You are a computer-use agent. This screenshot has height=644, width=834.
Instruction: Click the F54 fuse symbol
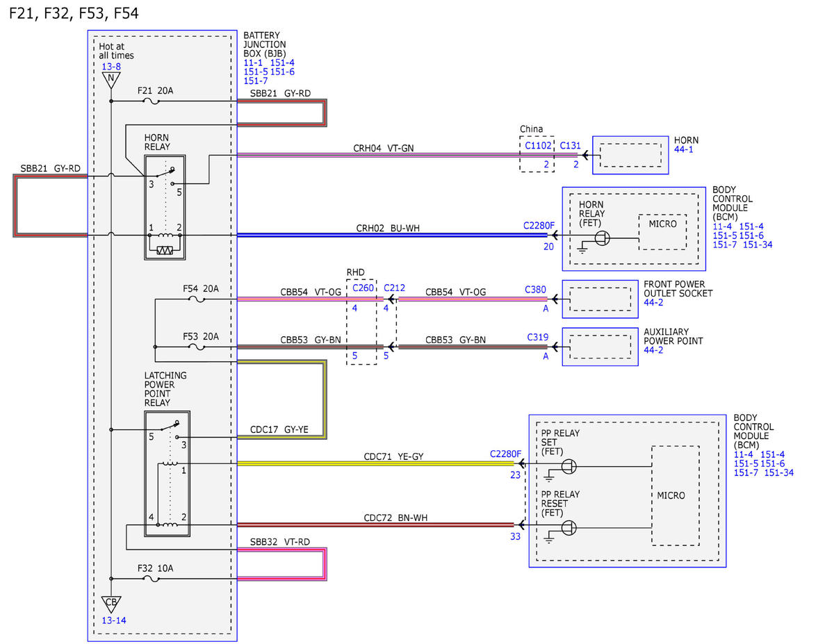tap(197, 299)
